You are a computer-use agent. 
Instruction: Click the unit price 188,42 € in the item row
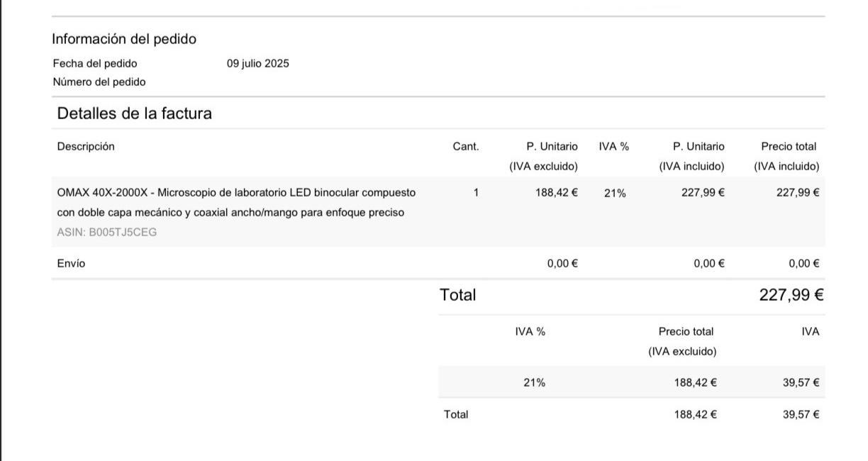tap(557, 193)
